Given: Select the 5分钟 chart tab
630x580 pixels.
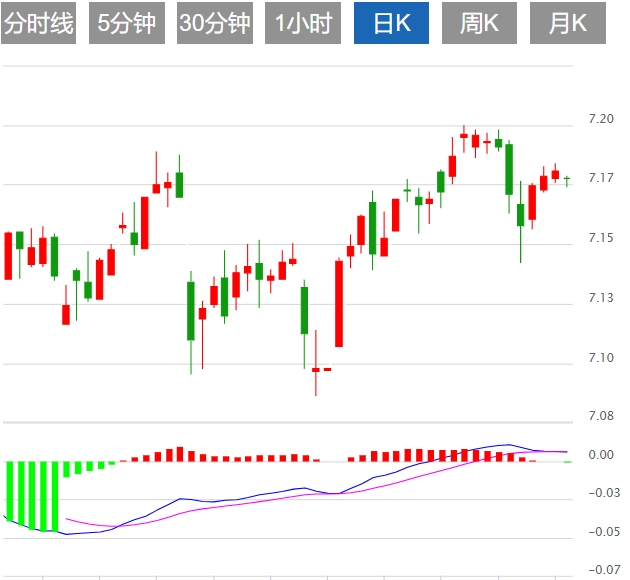Looking at the screenshot, I should [127, 24].
